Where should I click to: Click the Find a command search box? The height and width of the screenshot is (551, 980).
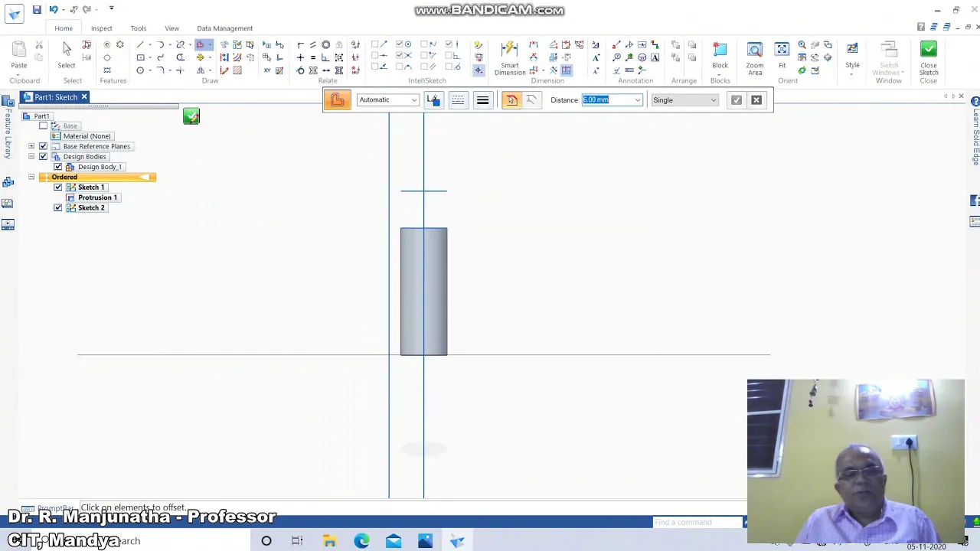coord(697,522)
